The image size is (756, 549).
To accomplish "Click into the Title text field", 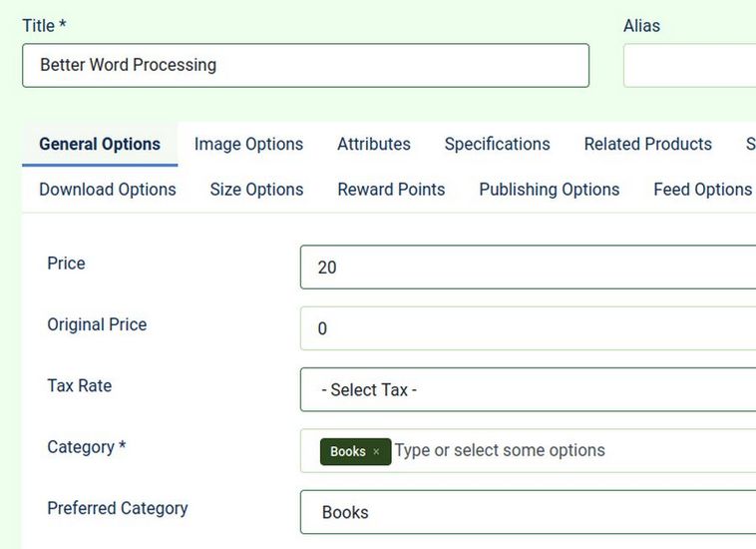I will click(x=305, y=66).
